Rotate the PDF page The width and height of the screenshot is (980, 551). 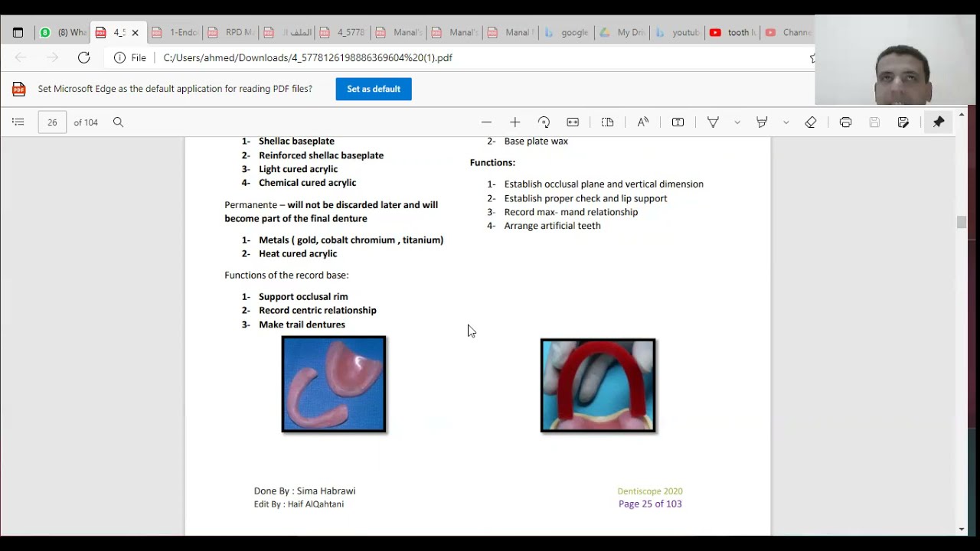pyautogui.click(x=544, y=122)
